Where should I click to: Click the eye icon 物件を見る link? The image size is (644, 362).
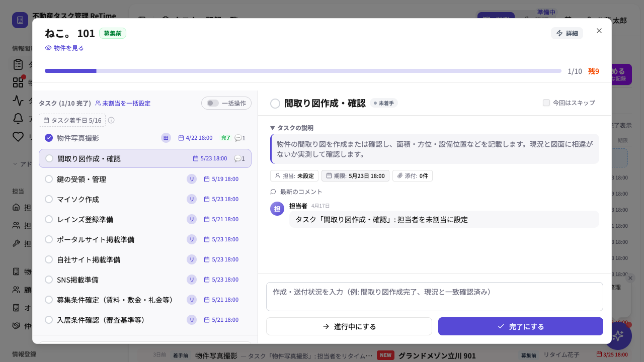pos(64,48)
